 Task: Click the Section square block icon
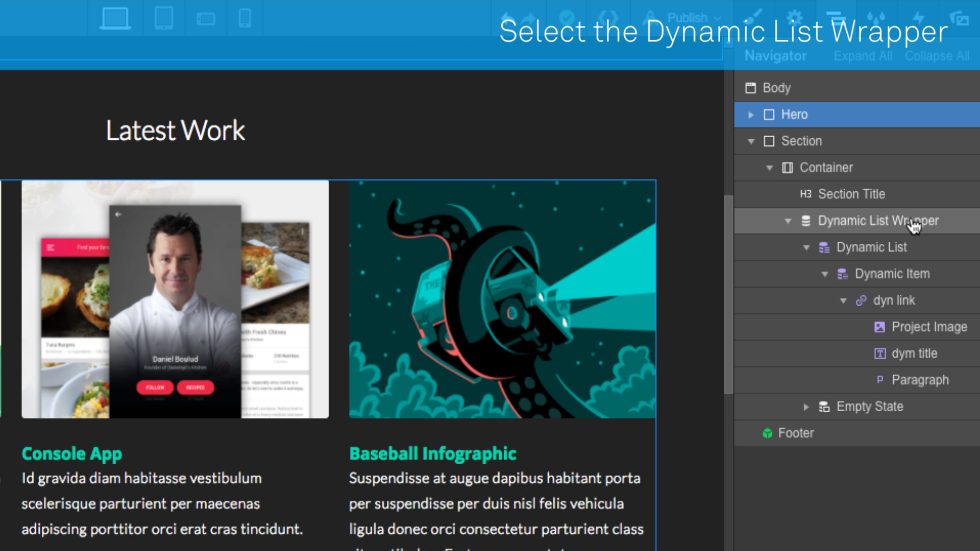[x=769, y=141]
